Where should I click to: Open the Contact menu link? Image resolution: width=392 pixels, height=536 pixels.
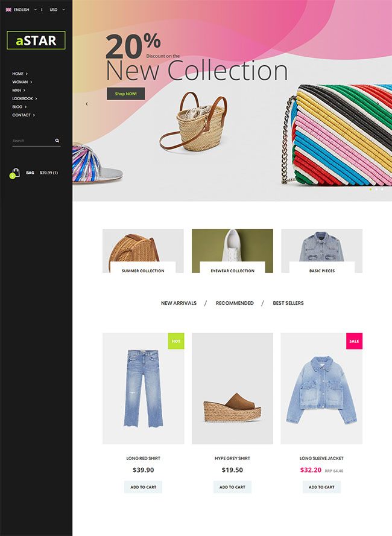point(23,115)
